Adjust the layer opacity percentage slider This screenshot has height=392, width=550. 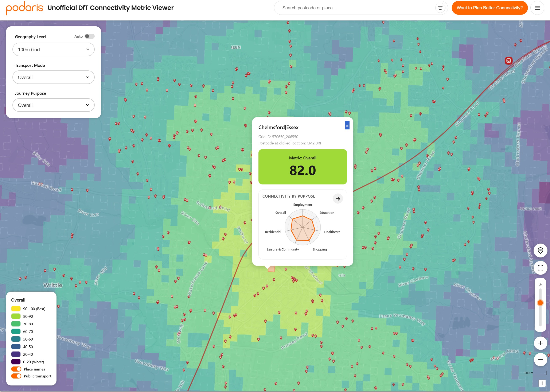[x=540, y=302]
